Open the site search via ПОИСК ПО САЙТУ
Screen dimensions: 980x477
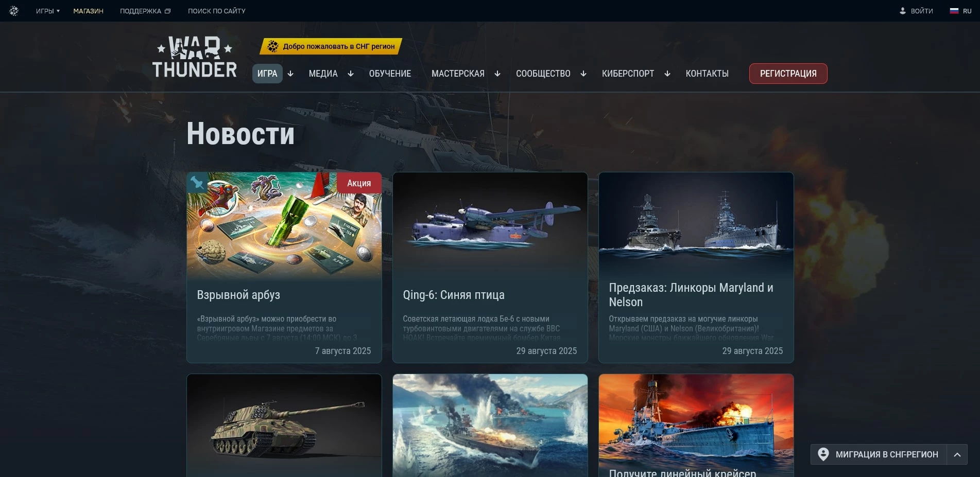(216, 11)
